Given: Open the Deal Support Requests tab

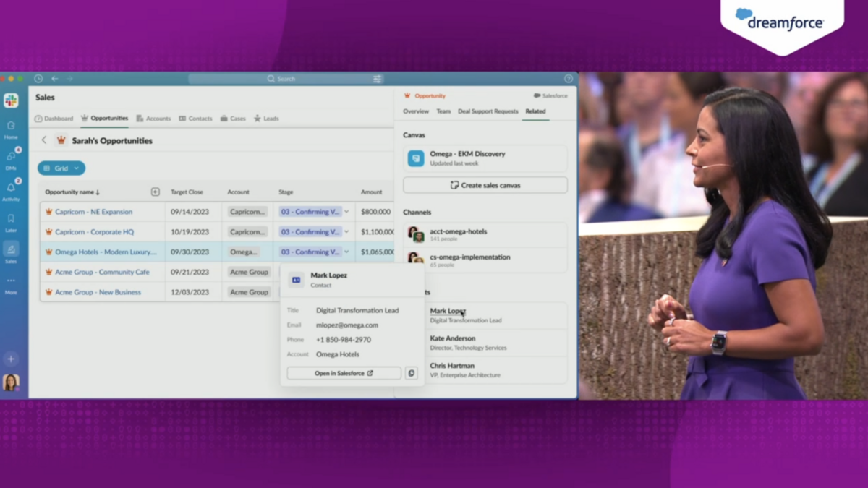Looking at the screenshot, I should coord(488,111).
